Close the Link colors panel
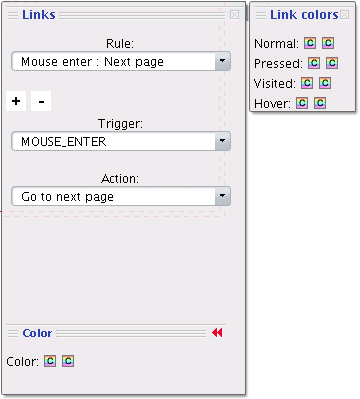This screenshot has width=360, height=399. coord(345,15)
